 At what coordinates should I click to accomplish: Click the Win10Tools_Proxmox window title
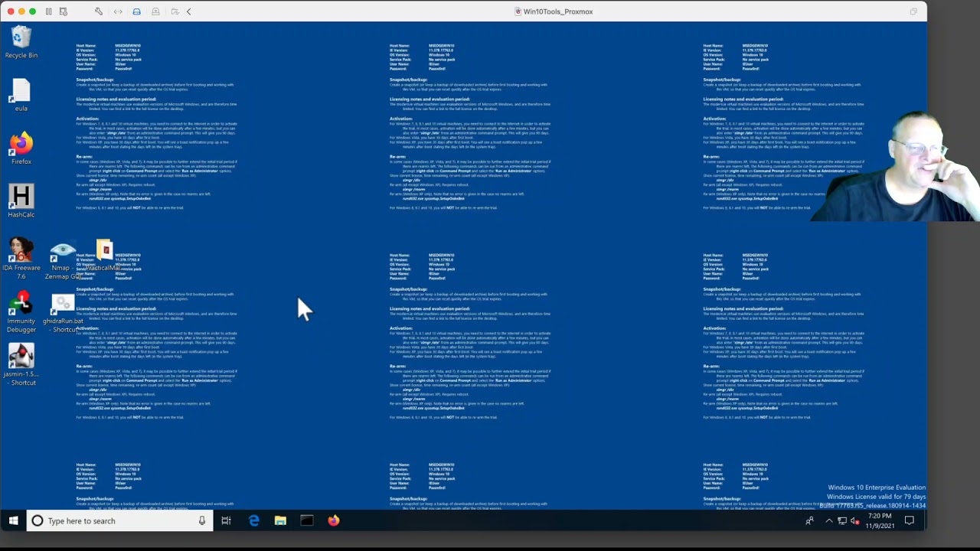558,11
